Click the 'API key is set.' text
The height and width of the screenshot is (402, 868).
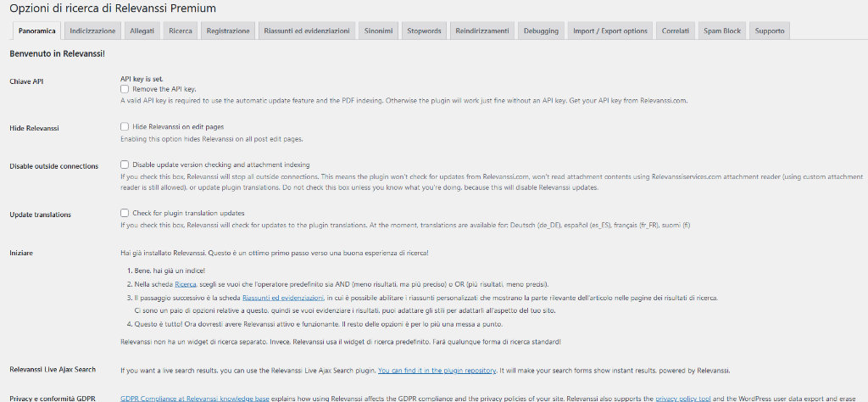[142, 79]
